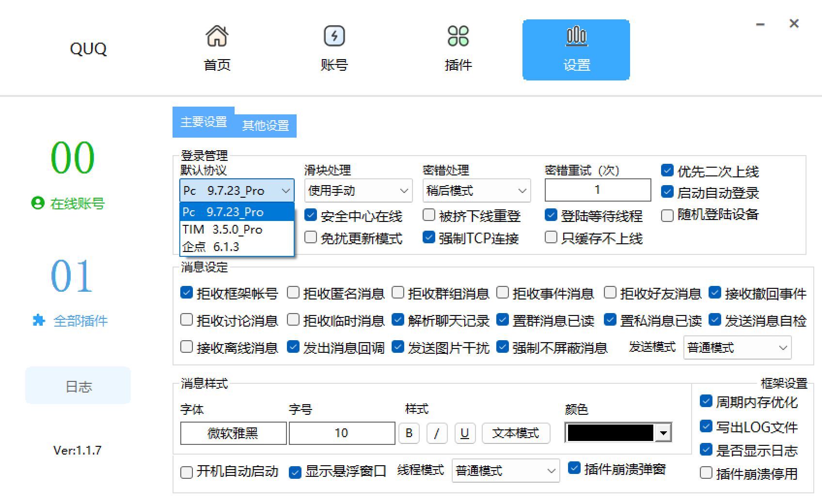822x504 pixels.
Task: Enable 开机自动启动 checkbox
Action: point(187,472)
